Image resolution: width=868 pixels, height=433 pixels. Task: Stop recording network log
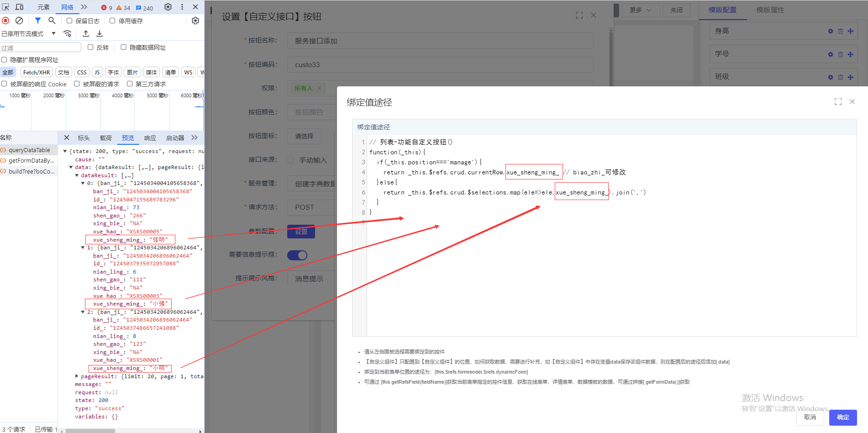tap(5, 21)
